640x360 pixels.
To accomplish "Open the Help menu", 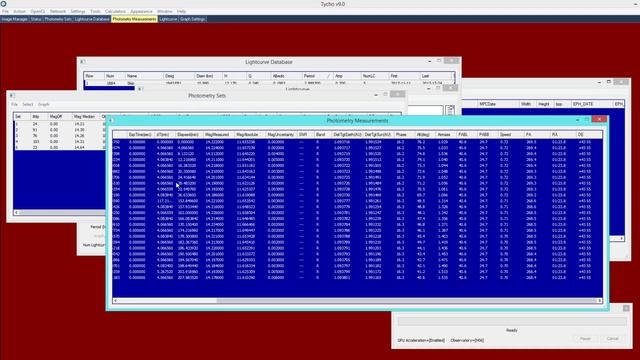I will point(182,11).
